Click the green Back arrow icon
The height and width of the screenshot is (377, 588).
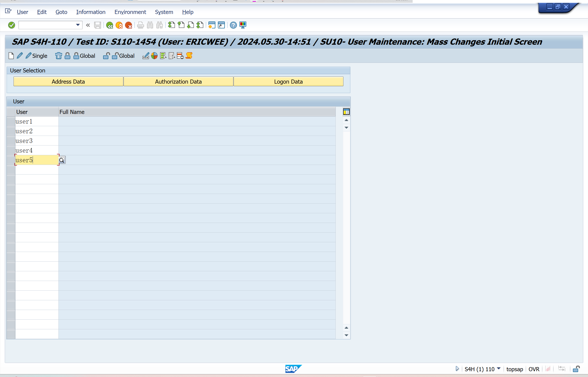[109, 25]
